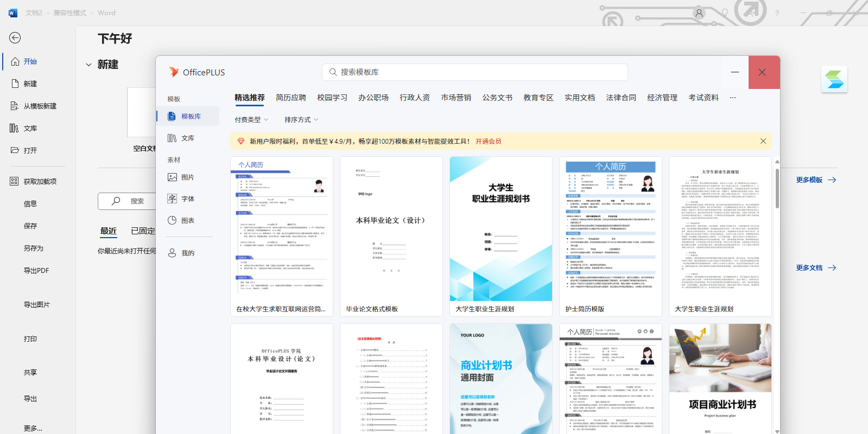
Task: Minimize the OfficePLUS panel
Action: click(x=735, y=72)
